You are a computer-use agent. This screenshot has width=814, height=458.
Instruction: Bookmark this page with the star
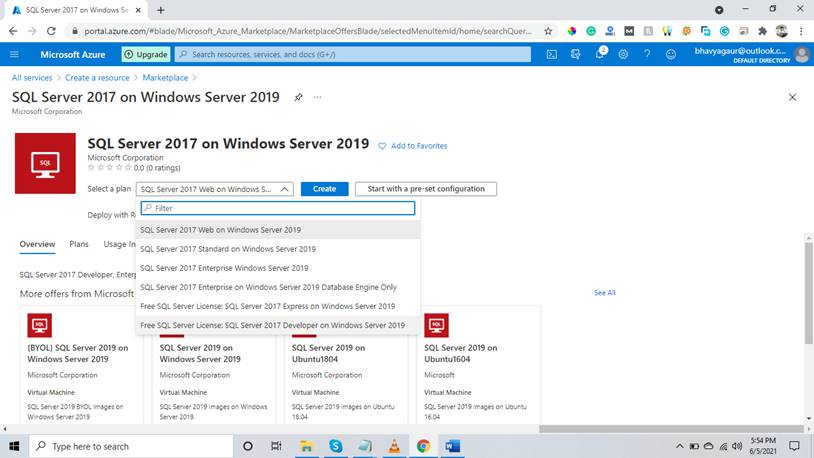pos(548,31)
